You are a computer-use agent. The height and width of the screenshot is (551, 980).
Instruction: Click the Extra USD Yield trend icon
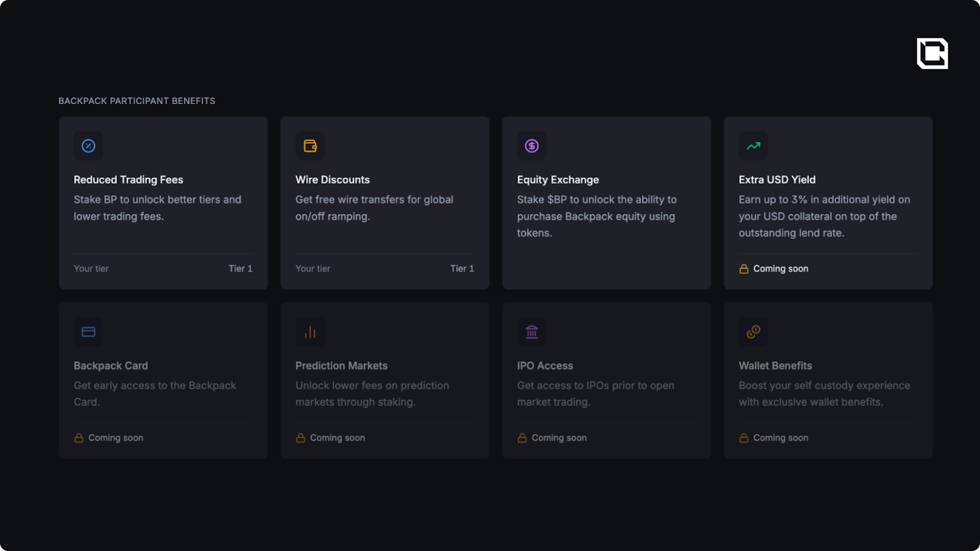coord(753,146)
